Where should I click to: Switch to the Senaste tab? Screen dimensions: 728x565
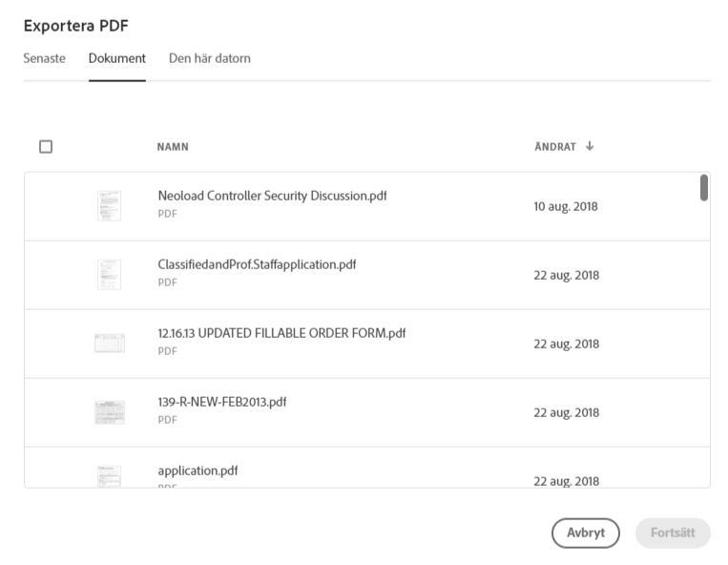pos(45,58)
